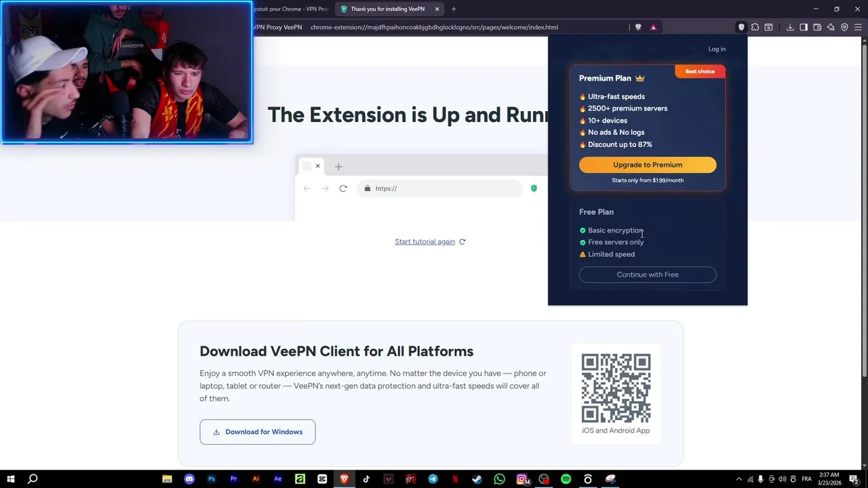The image size is (868, 488).
Task: Open the browser hamburger main menu
Action: pos(858,27)
